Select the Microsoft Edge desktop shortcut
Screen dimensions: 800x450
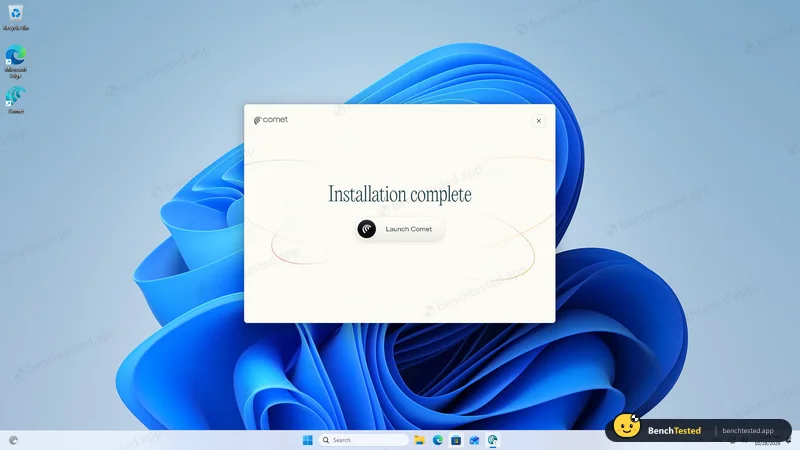(x=16, y=62)
